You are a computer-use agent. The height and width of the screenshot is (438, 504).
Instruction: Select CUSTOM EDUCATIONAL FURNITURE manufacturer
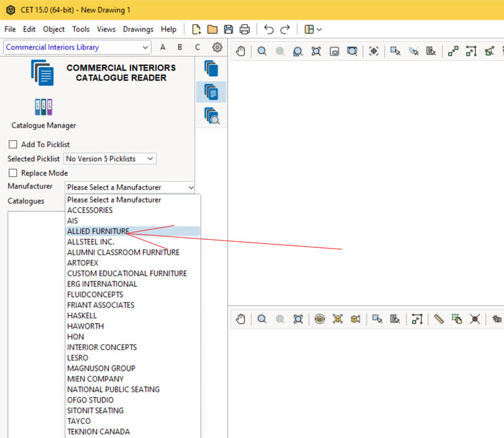click(x=133, y=273)
